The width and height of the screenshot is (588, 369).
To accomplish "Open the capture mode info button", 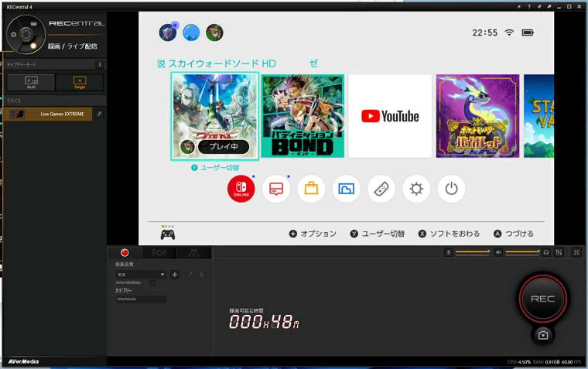I will tap(100, 64).
